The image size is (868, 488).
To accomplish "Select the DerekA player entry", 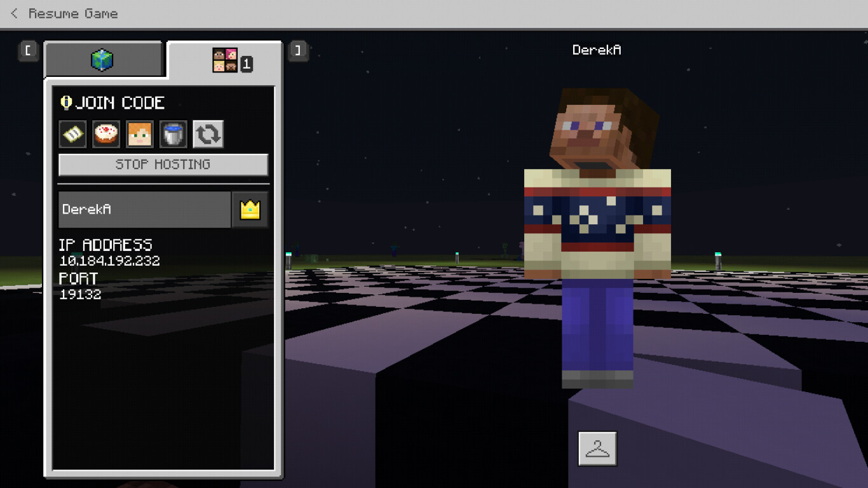I will 144,210.
